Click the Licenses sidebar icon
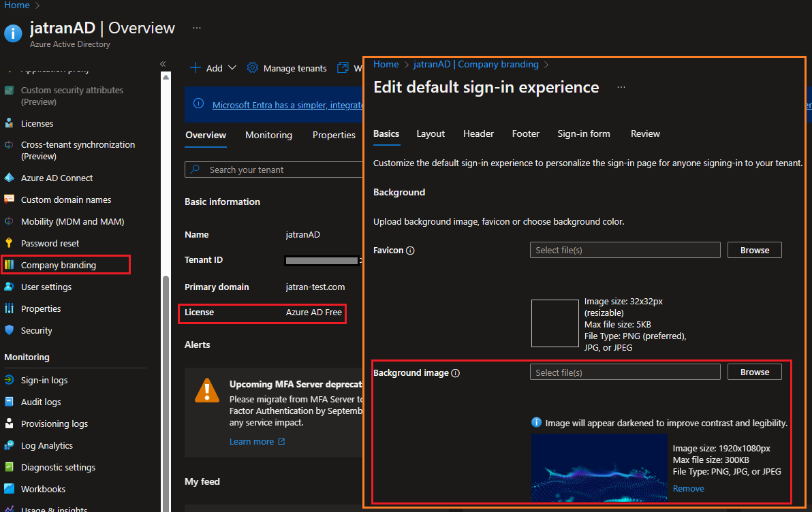812x512 pixels. [x=9, y=123]
